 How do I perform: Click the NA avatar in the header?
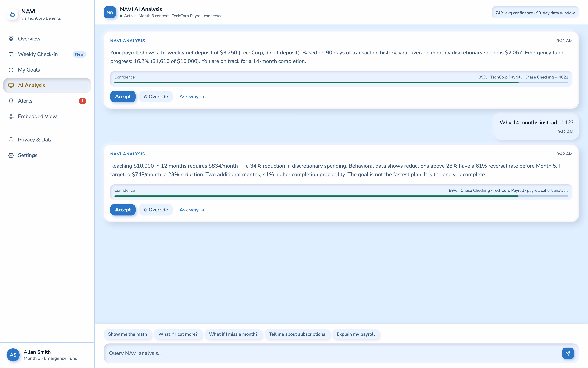pyautogui.click(x=110, y=12)
